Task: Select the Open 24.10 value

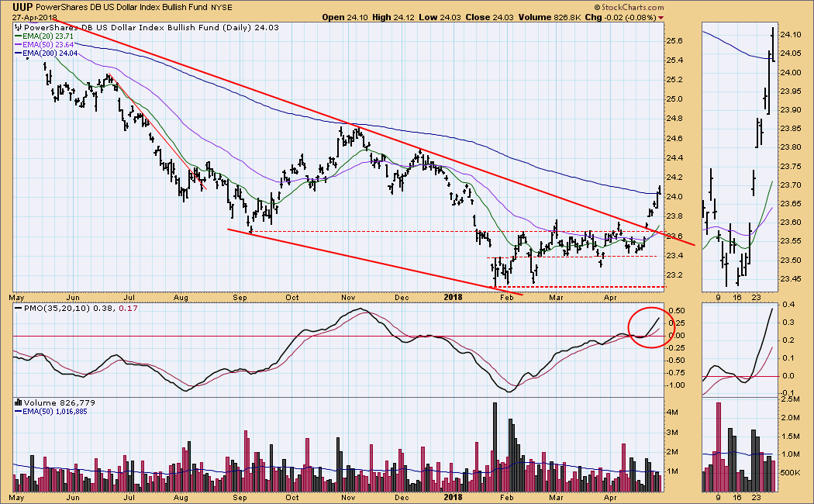Action: (345, 17)
